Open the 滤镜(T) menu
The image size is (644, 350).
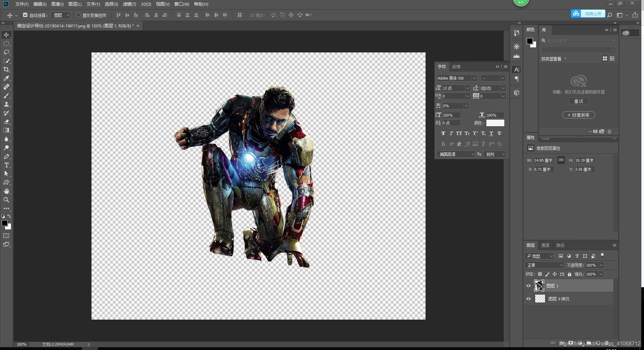click(129, 4)
